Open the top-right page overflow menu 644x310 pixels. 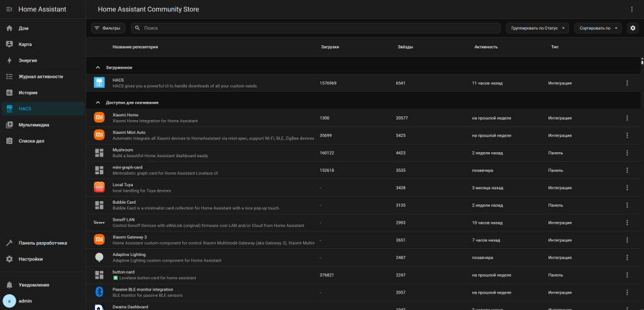pos(631,9)
